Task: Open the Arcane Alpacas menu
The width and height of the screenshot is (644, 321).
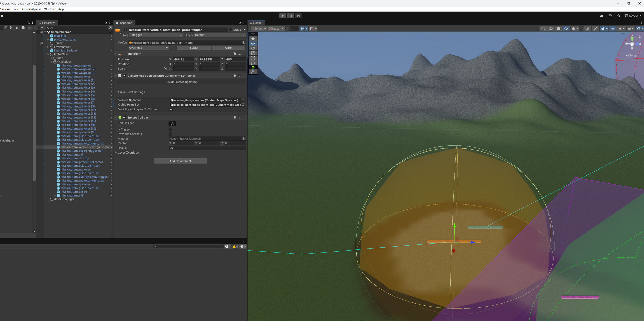Action: (x=31, y=9)
